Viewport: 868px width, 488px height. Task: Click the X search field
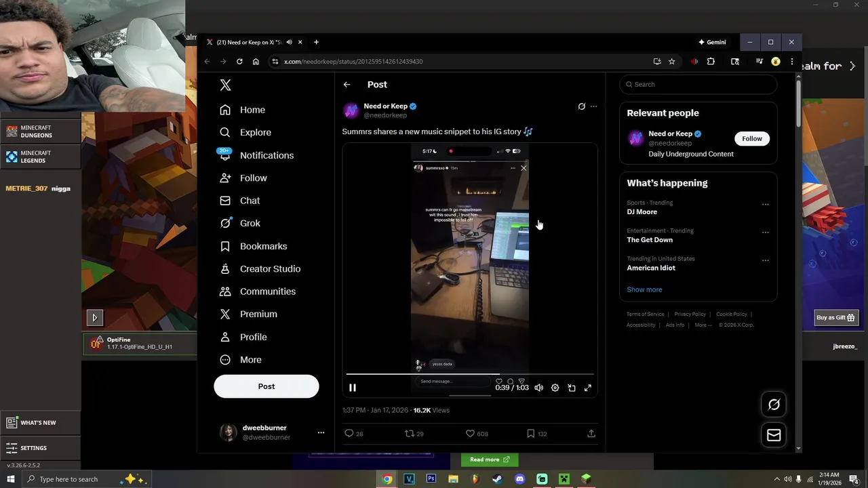(x=698, y=84)
